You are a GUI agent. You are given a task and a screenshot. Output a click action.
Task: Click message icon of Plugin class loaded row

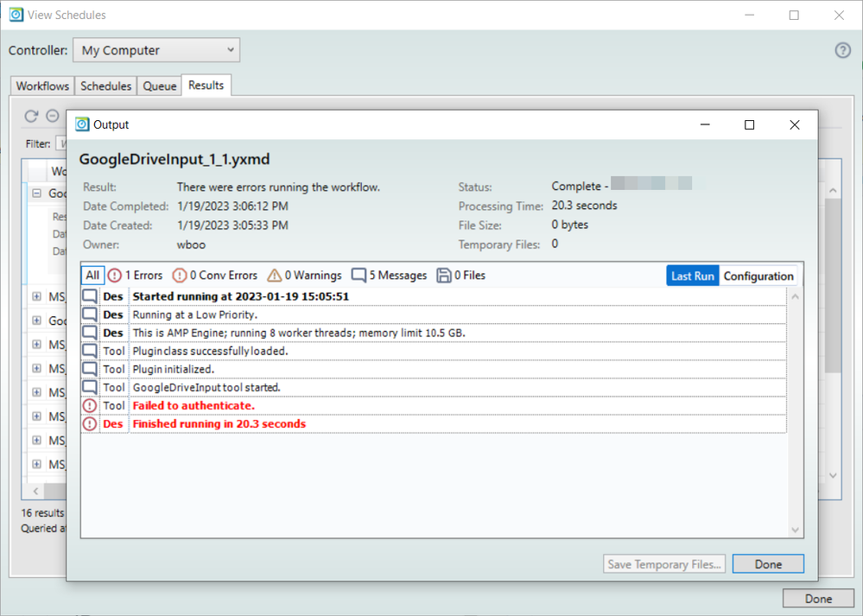[90, 351]
